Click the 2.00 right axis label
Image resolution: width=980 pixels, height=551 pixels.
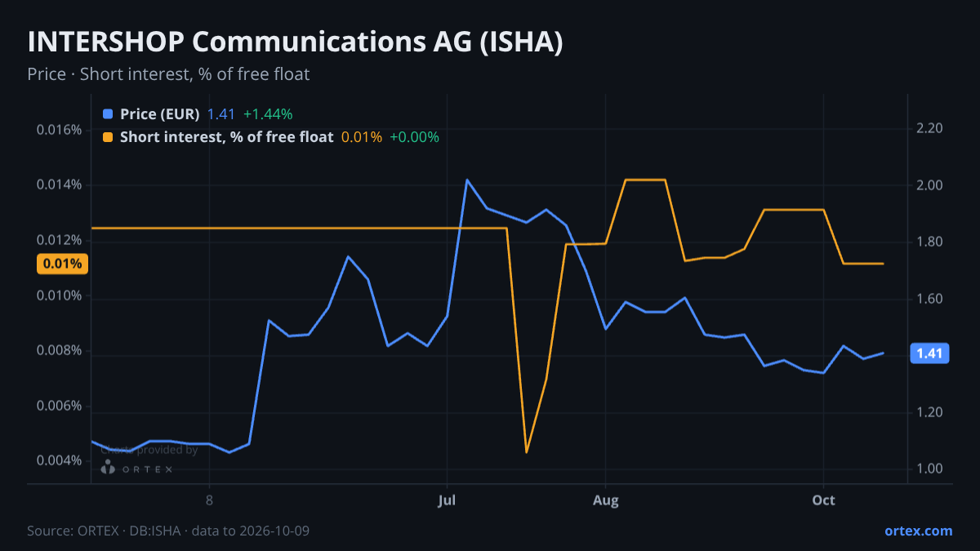[930, 185]
